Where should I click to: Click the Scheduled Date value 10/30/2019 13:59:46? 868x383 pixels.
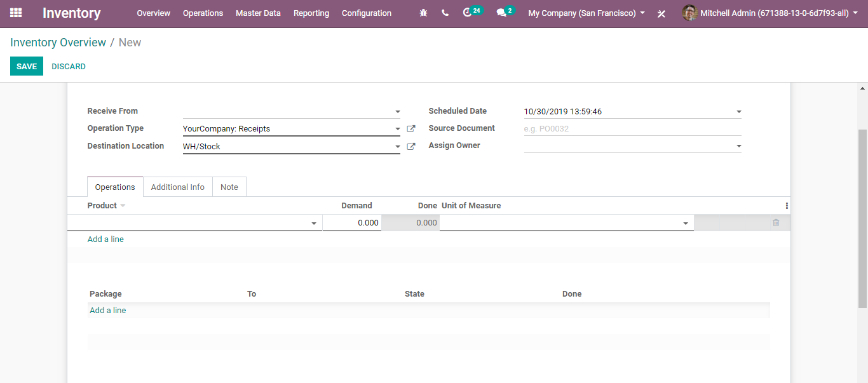(563, 112)
